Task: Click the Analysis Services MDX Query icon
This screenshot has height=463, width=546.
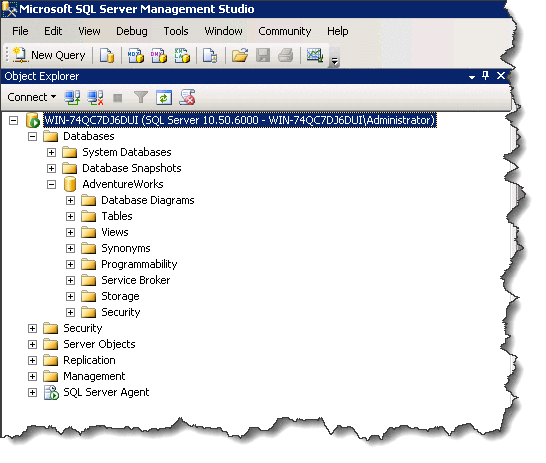Action: pos(135,55)
